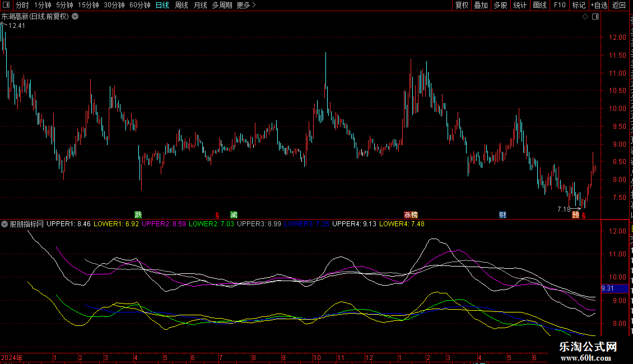The width and height of the screenshot is (633, 364).
Task: Click 返回 to go back
Action: (x=618, y=5)
